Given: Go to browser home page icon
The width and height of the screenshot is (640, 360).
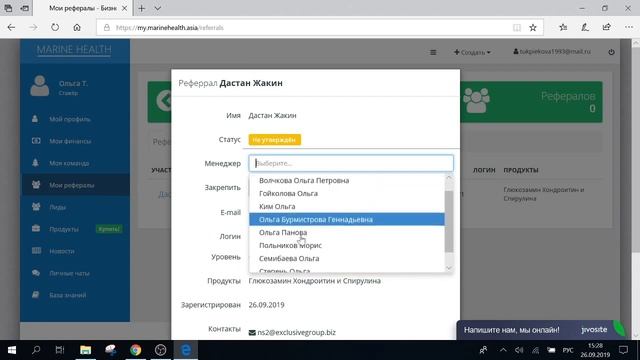Looking at the screenshot, I should tap(77, 28).
